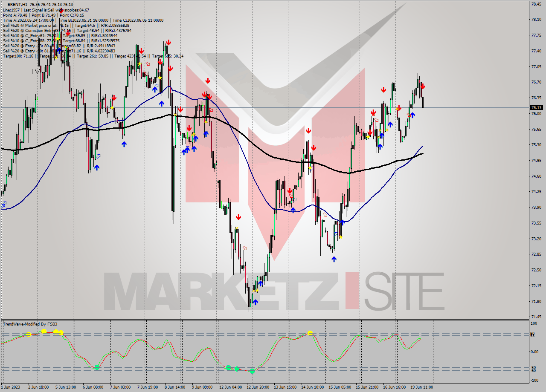
Task: Click the '12 Jun 20:00' time label
Action: point(258,387)
